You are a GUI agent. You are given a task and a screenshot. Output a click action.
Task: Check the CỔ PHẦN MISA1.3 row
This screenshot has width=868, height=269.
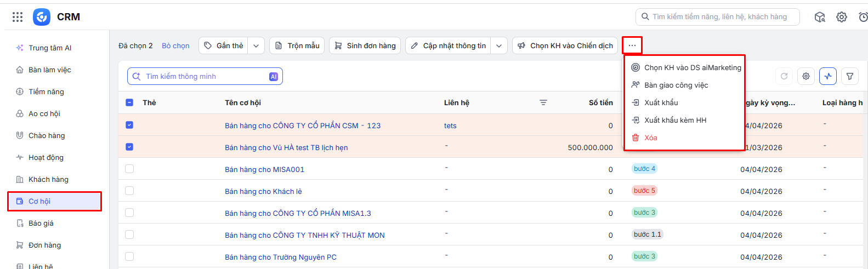click(129, 213)
